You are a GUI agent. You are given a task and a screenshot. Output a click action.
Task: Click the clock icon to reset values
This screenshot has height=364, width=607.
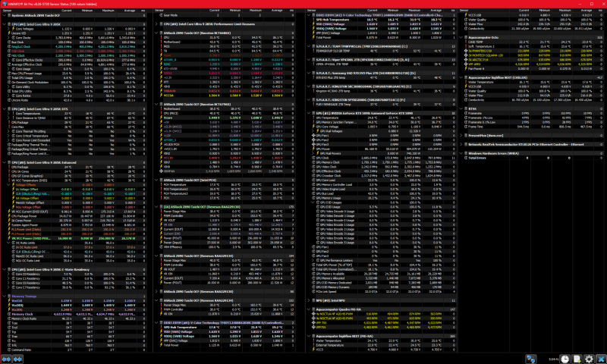pos(565,359)
